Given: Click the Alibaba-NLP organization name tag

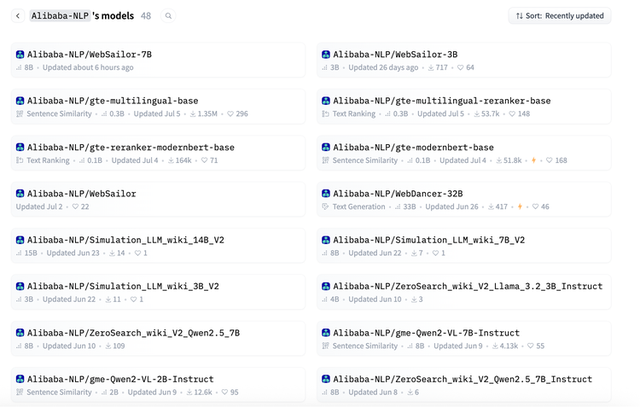Looking at the screenshot, I should (x=60, y=16).
